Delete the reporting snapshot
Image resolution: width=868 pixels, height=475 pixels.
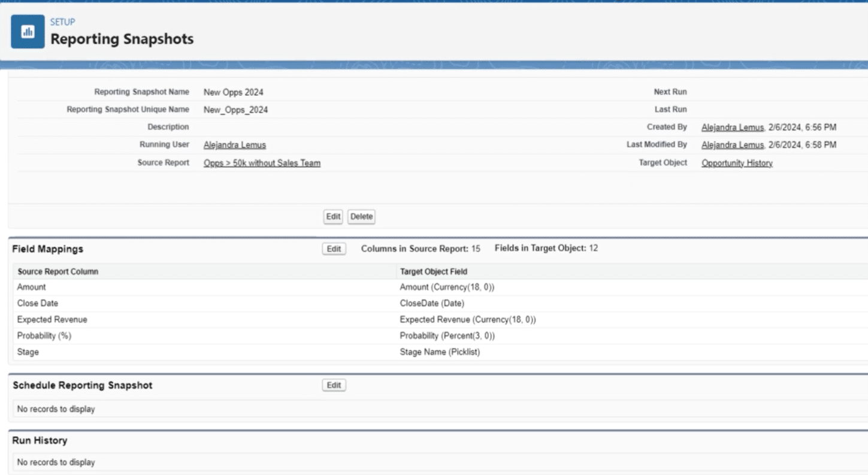point(361,217)
